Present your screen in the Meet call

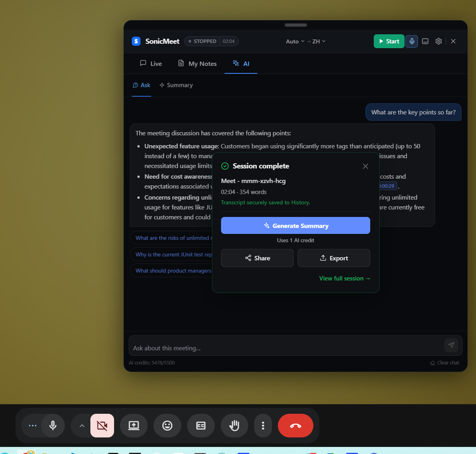coord(134,426)
